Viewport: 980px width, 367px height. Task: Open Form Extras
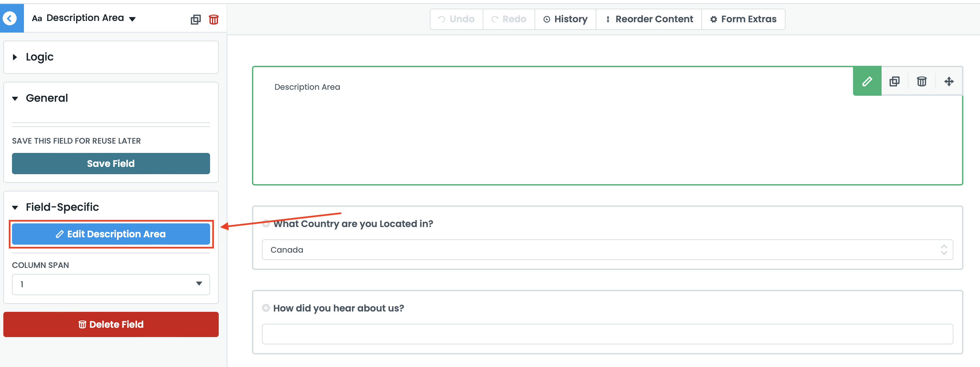pos(743,19)
